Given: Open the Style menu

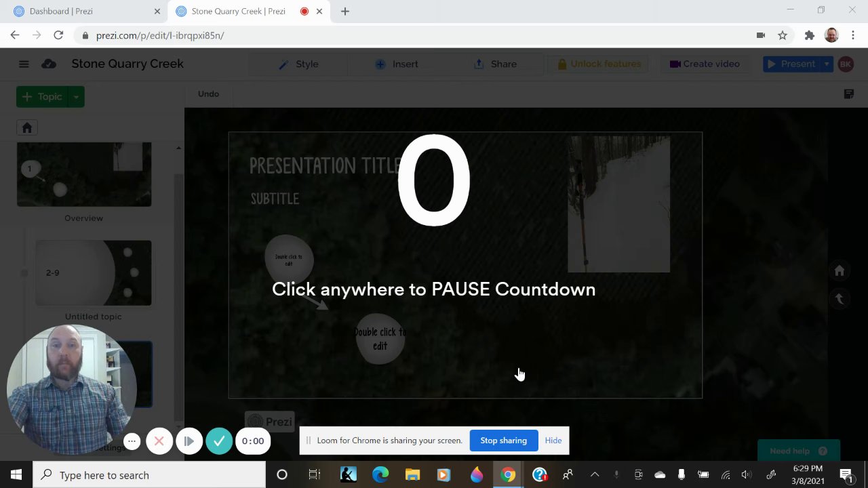Looking at the screenshot, I should (x=298, y=64).
